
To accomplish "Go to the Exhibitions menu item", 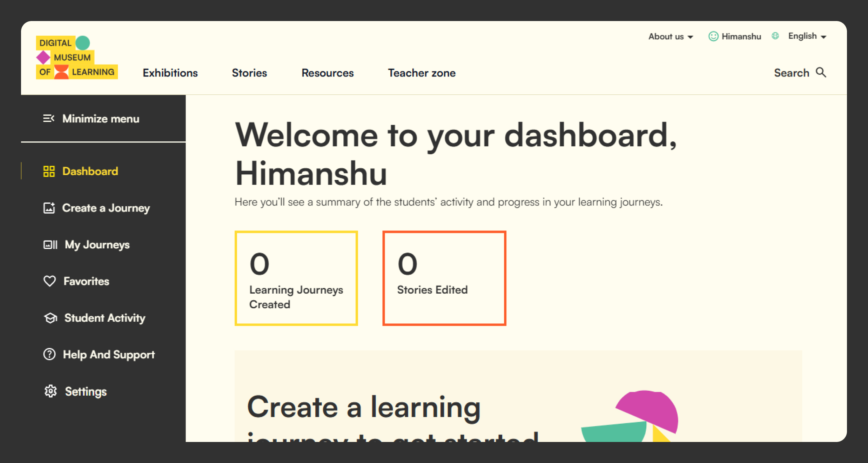I will [x=170, y=73].
